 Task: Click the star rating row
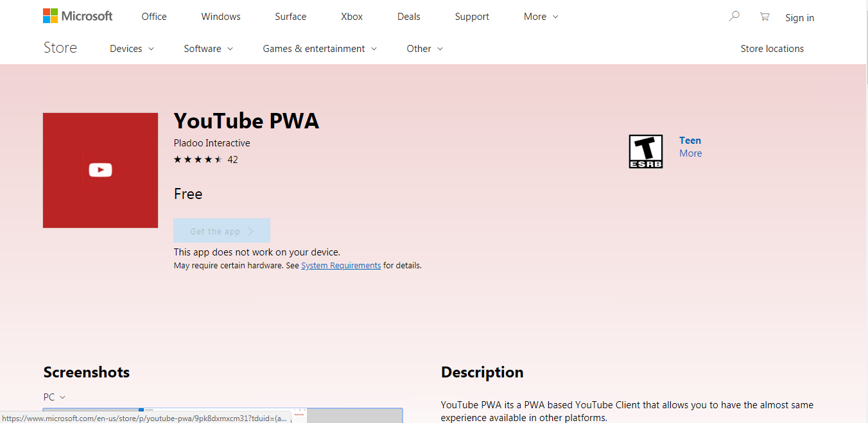(x=198, y=159)
